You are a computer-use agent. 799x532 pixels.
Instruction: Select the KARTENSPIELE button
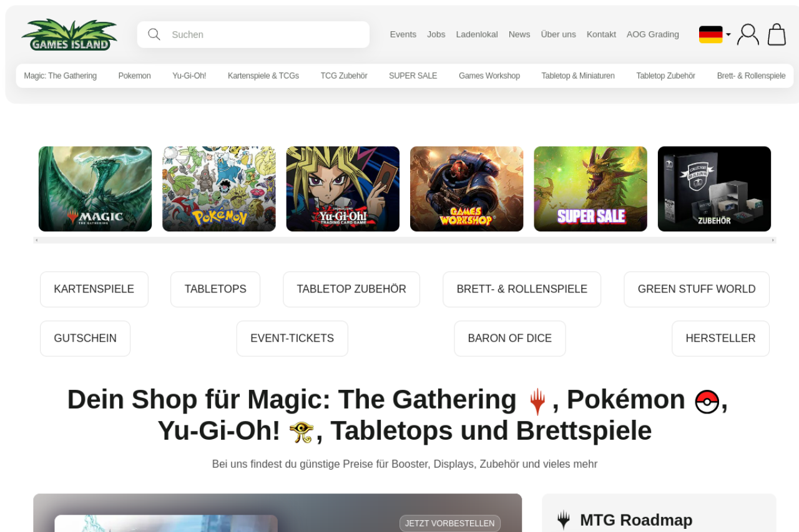tap(94, 289)
